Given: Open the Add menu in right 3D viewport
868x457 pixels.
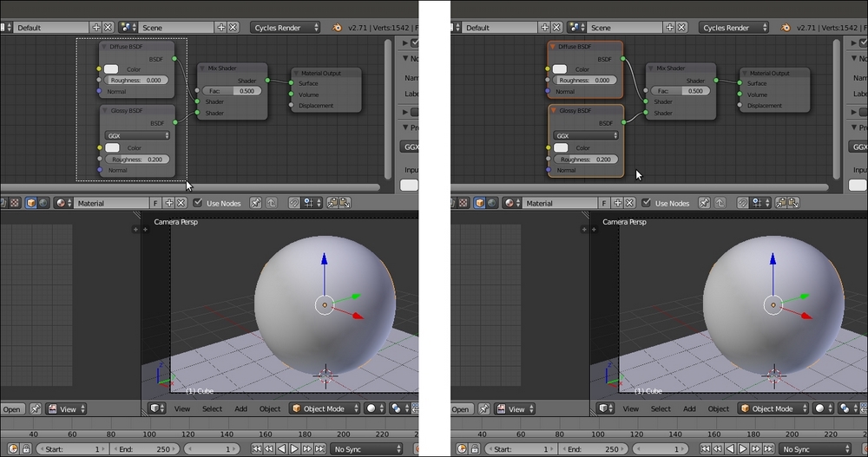Looking at the screenshot, I should point(689,408).
